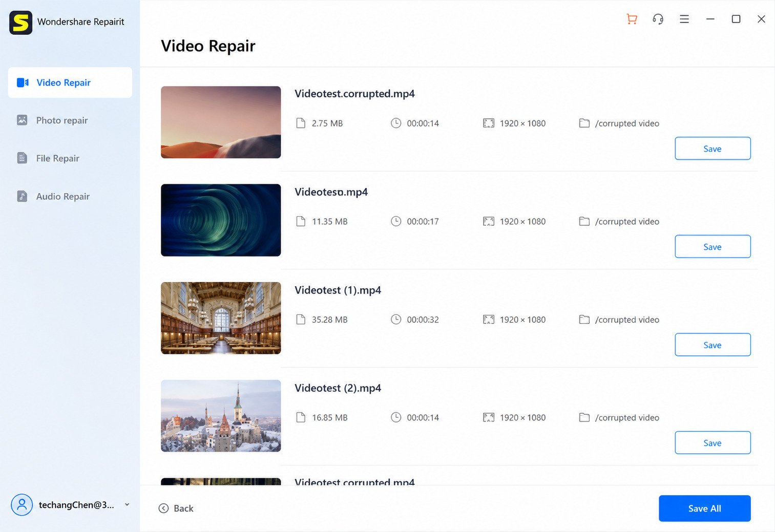Image resolution: width=775 pixels, height=532 pixels.
Task: Switch to Video Repair in the sidebar
Action: pos(70,82)
